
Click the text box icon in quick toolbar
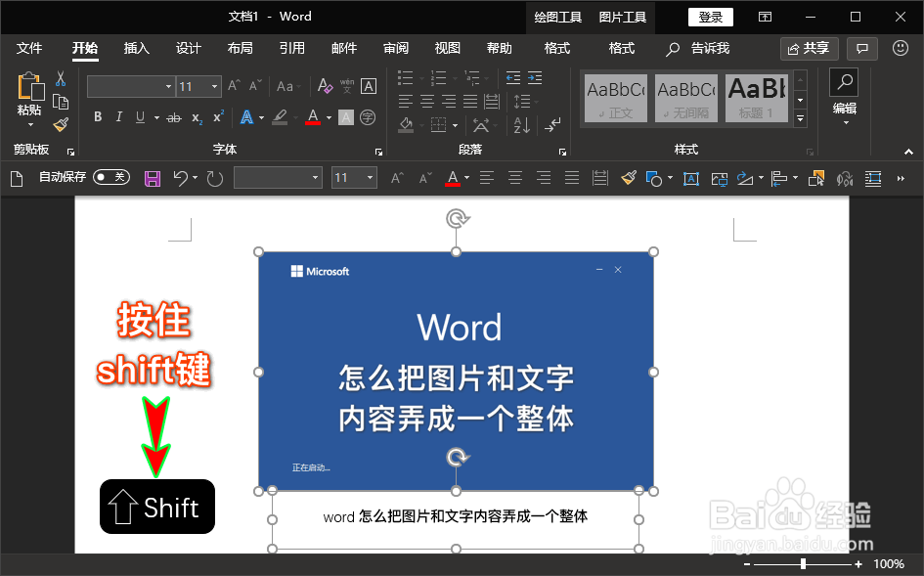click(690, 178)
